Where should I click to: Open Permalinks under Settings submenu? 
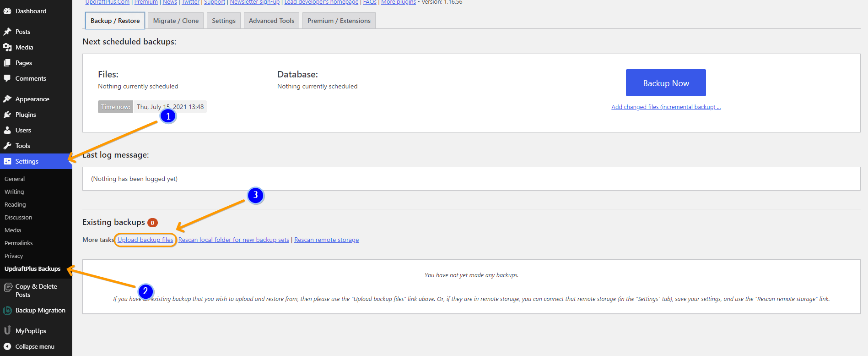click(19, 243)
